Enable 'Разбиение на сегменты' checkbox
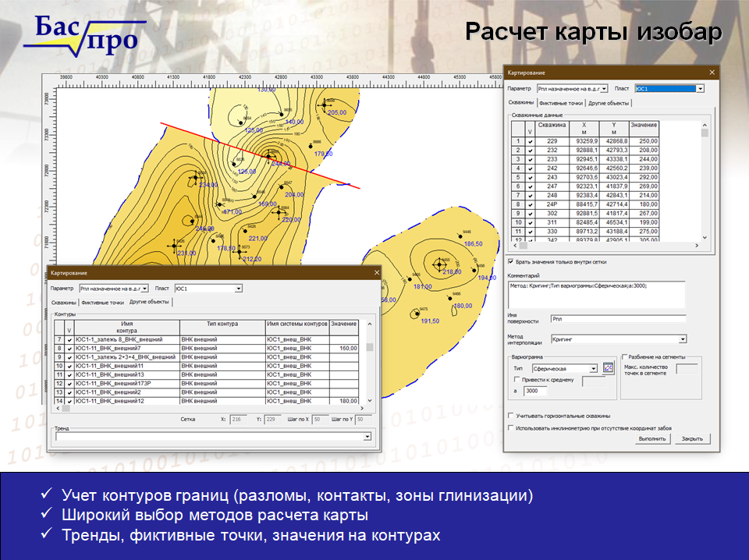The image size is (749, 560). (624, 356)
